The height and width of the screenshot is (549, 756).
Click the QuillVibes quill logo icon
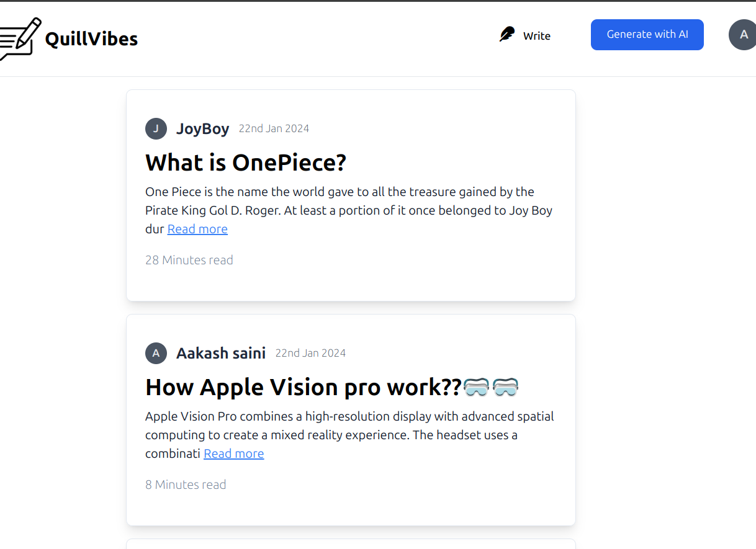(20, 38)
